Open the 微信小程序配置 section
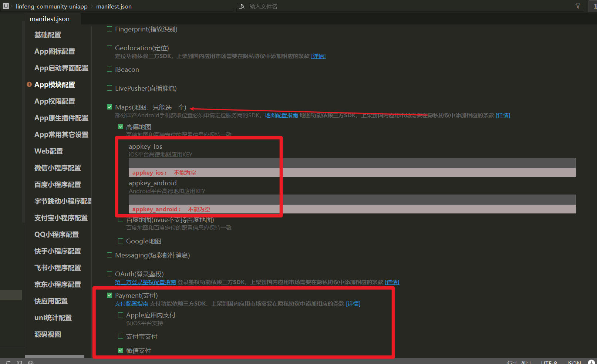This screenshot has height=364, width=597. 58,168
